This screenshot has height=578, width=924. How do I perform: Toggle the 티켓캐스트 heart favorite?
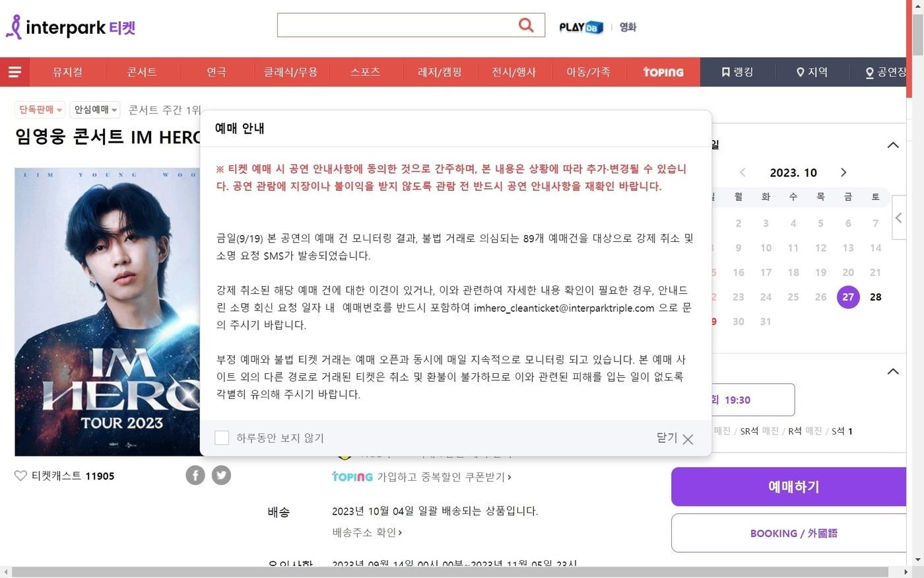pos(20,476)
